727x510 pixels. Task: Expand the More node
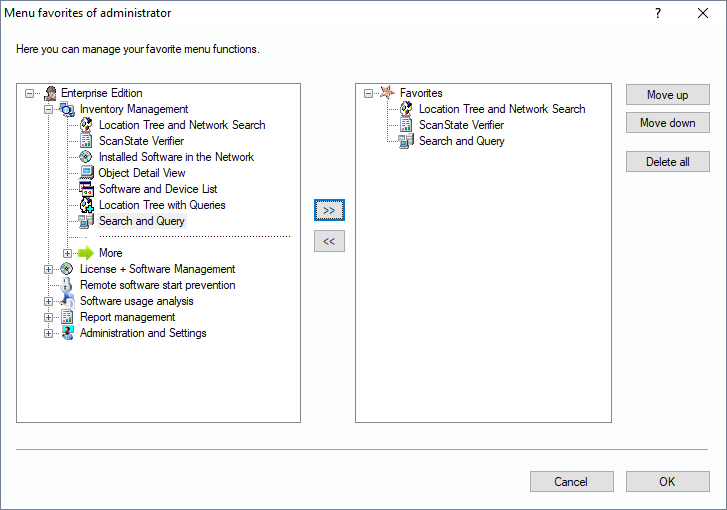coord(68,253)
